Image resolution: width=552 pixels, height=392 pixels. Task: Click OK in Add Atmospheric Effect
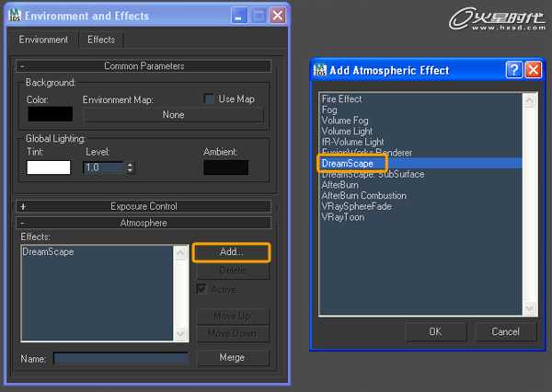click(x=435, y=331)
